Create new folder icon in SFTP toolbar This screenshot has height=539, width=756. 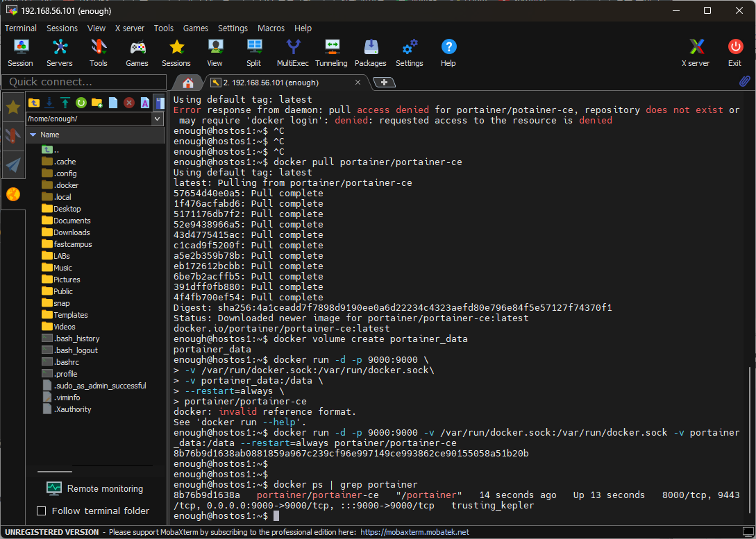[97, 102]
